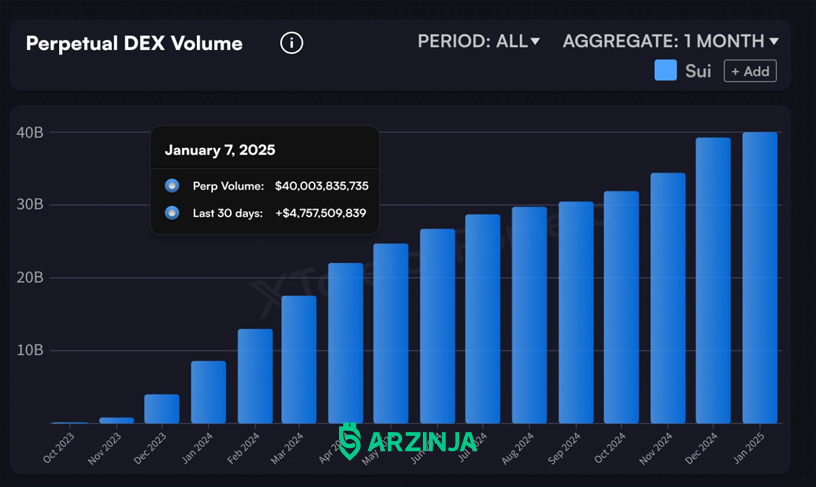
Task: Click the Last 30 days tooltip marker
Action: click(x=172, y=213)
